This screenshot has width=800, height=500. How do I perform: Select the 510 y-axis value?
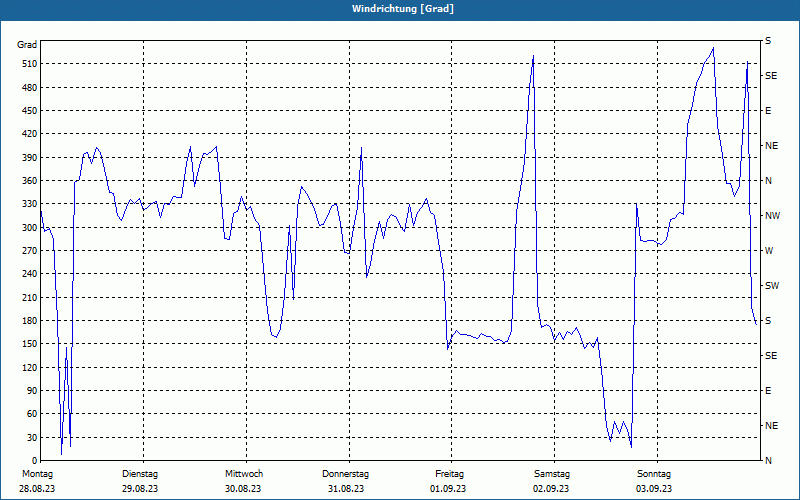pos(30,64)
